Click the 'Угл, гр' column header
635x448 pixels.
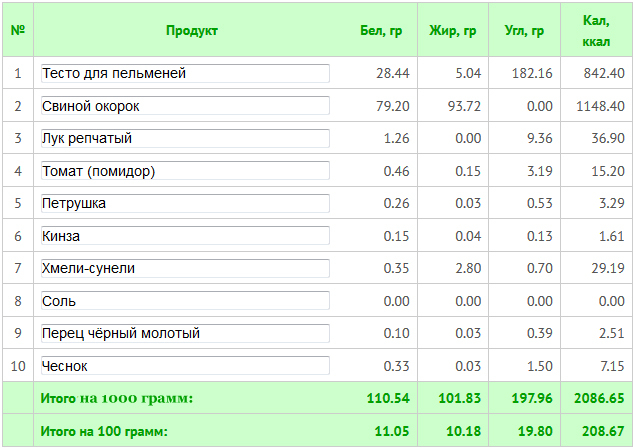(524, 31)
